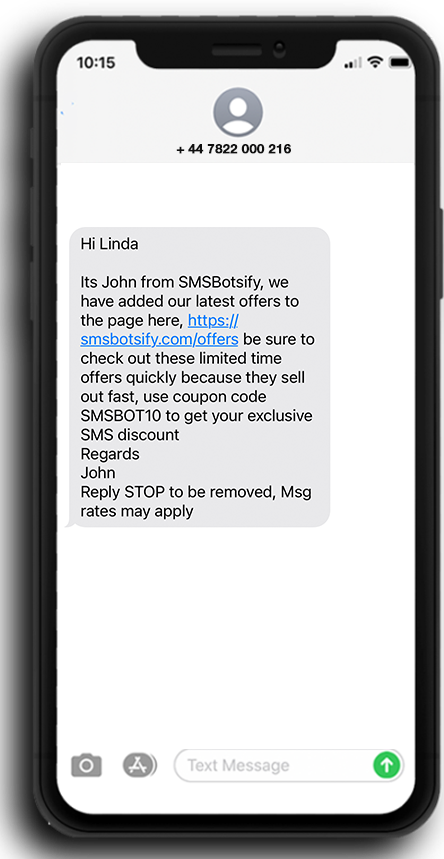Click the https:// portion of the link
The image size is (444, 859).
coord(213,320)
